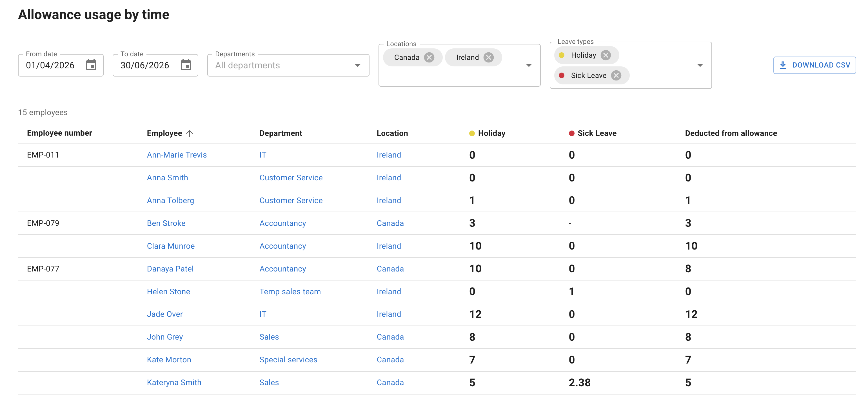Open Kate Morton employee profile
The width and height of the screenshot is (868, 395).
169,360
